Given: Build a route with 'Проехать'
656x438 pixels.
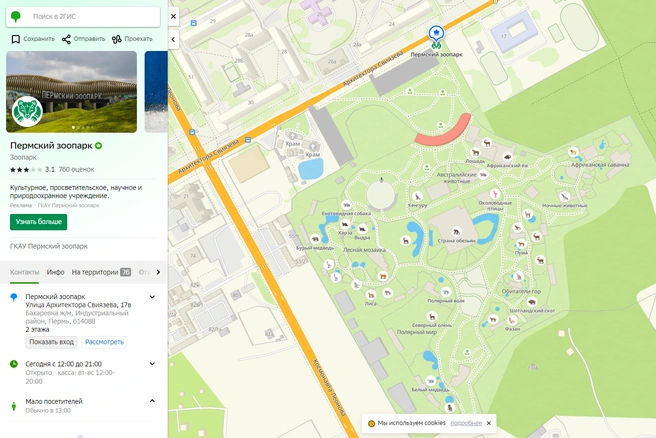Looking at the screenshot, I should click(x=132, y=39).
